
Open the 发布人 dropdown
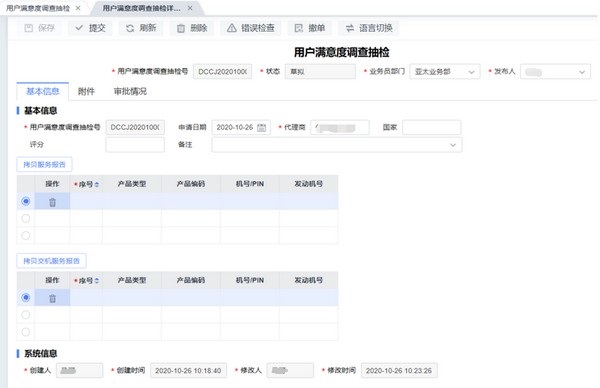[x=555, y=72]
